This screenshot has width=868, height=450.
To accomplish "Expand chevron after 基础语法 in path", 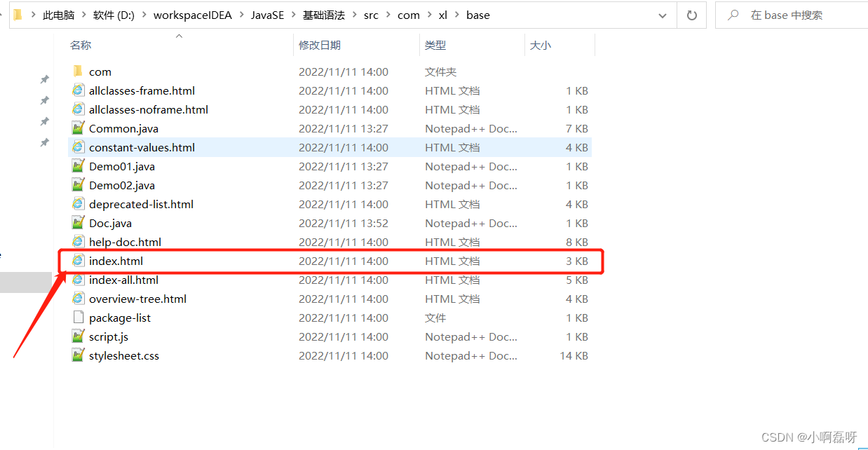I will pos(353,15).
